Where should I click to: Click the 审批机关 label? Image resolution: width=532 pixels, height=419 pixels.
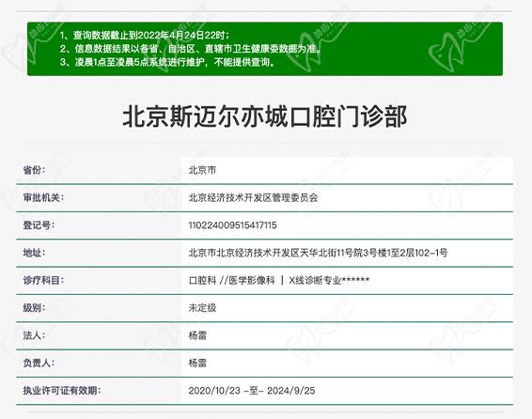tap(43, 197)
